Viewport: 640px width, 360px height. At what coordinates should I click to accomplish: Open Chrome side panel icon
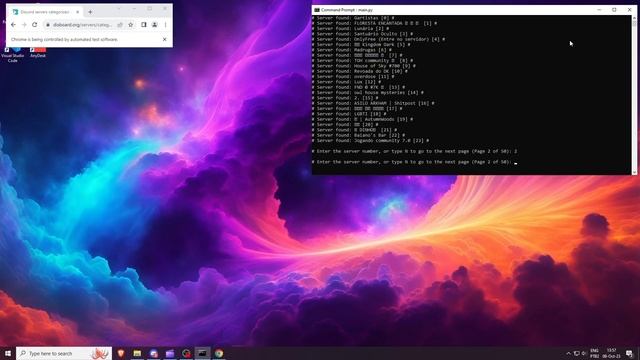coord(144,25)
